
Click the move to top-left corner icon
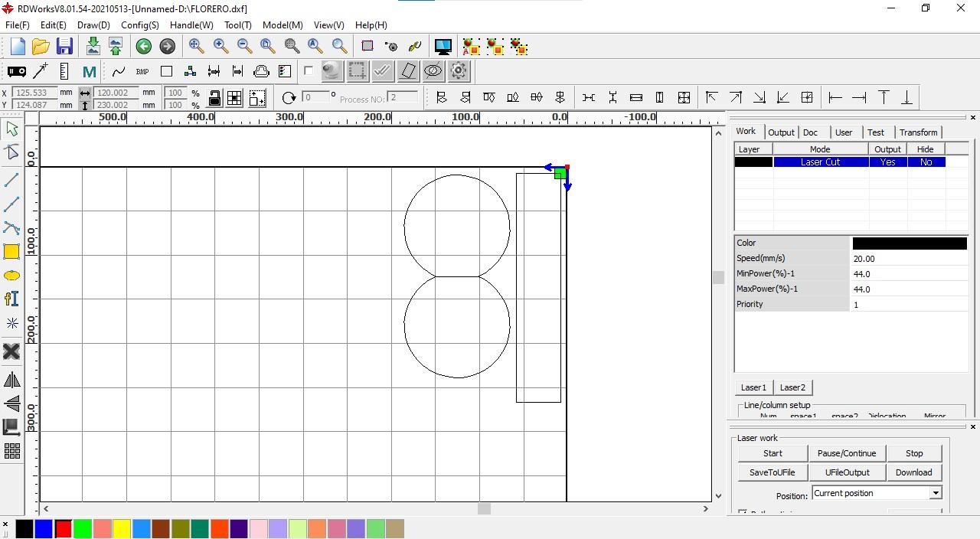[711, 97]
